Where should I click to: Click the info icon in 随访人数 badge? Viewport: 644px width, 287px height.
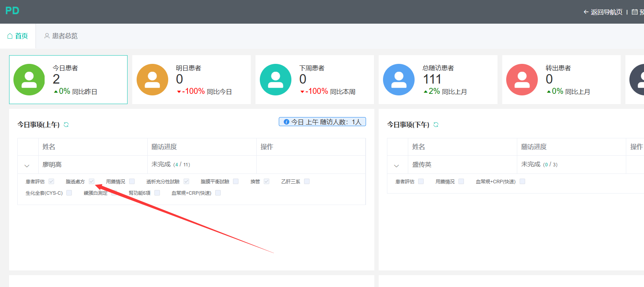(x=287, y=122)
